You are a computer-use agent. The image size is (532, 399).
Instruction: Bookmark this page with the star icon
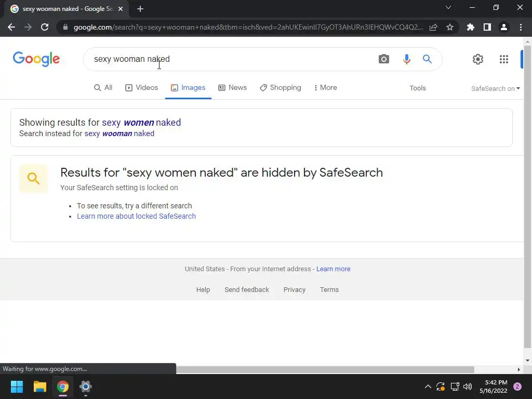(450, 27)
